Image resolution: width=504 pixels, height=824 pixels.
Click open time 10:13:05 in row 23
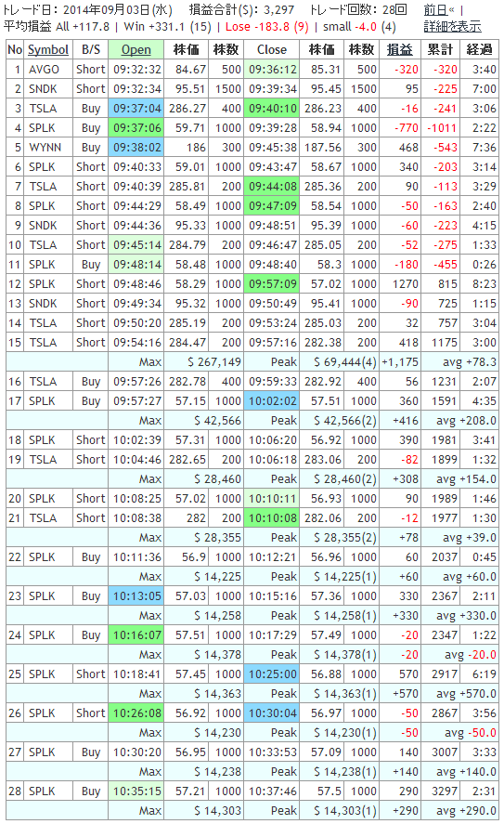coord(136,595)
